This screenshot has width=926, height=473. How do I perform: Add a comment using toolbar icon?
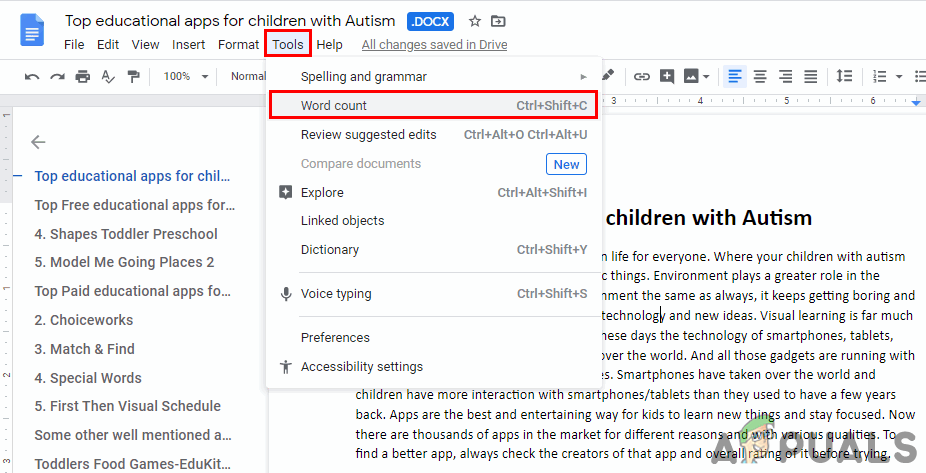(666, 76)
